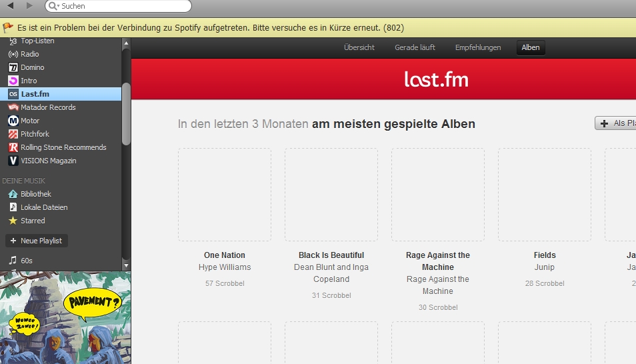This screenshot has height=364, width=636.
Task: Open the Lokale Dateien entry
Action: pos(44,207)
